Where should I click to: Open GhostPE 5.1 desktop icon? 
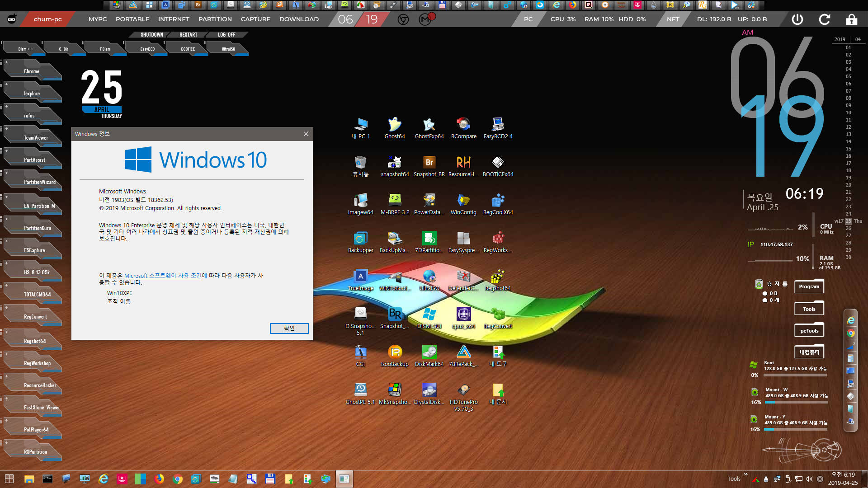tap(360, 394)
